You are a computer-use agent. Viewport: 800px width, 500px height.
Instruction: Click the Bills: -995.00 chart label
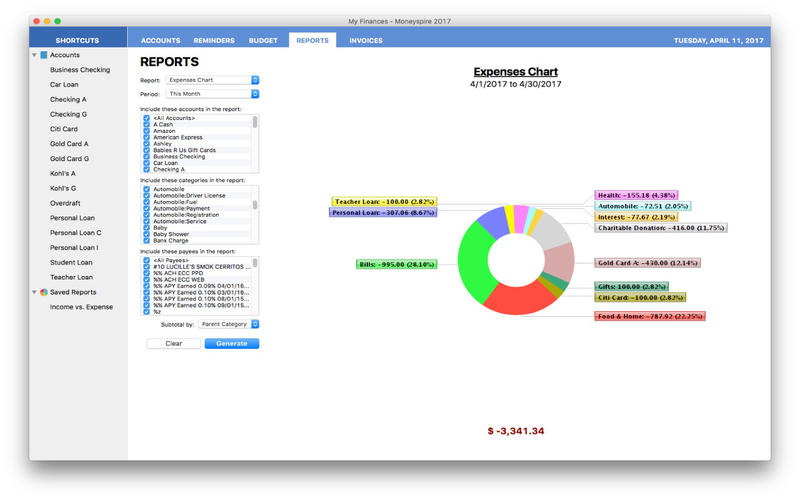click(396, 264)
